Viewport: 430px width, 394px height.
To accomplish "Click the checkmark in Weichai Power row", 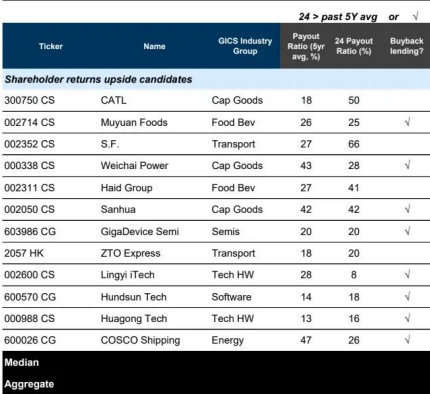I will pos(407,165).
